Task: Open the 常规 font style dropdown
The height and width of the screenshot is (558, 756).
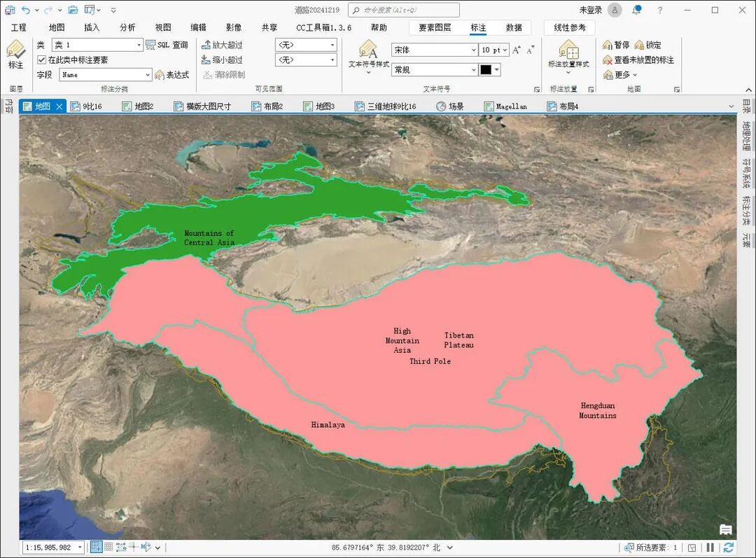Action: 435,69
